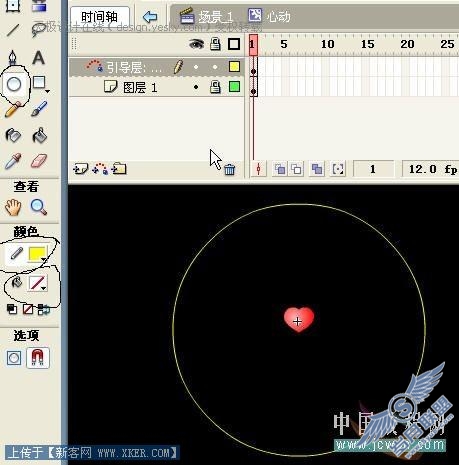Select the Eyedropper tool
Viewport: 459px width, 465px height.
(x=13, y=161)
